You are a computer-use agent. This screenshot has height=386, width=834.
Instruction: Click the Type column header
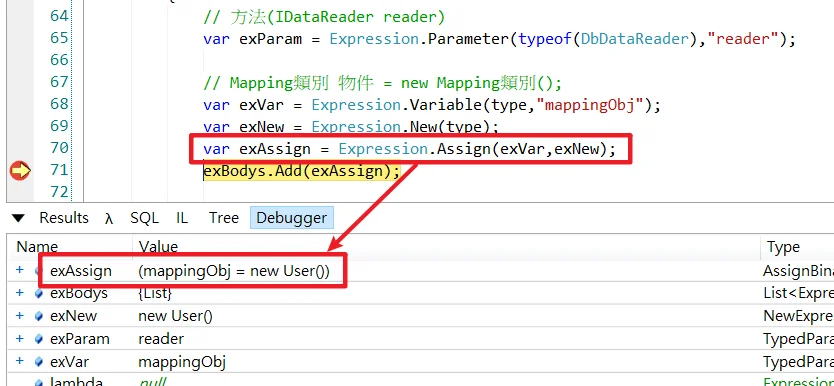[x=783, y=247]
